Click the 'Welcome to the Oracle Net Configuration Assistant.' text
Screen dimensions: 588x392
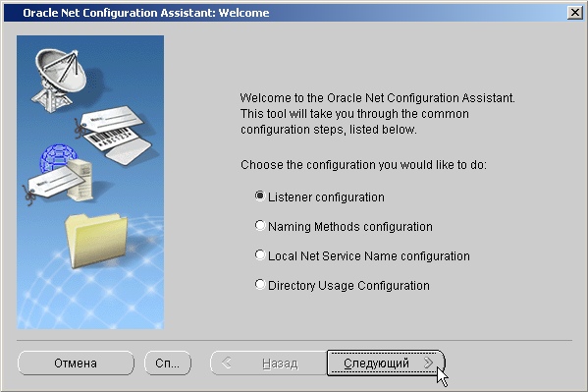[x=377, y=98]
